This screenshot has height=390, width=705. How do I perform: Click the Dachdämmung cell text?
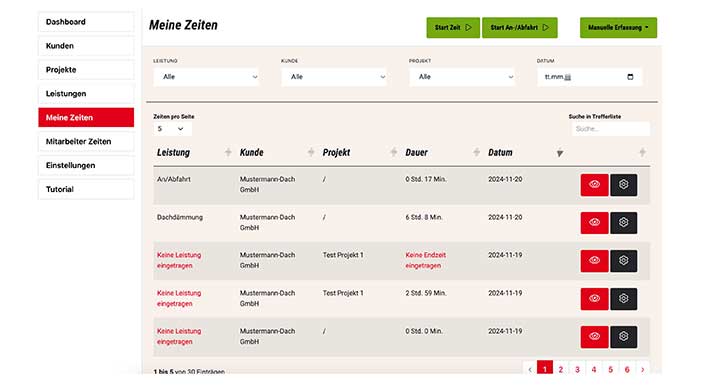click(x=180, y=217)
